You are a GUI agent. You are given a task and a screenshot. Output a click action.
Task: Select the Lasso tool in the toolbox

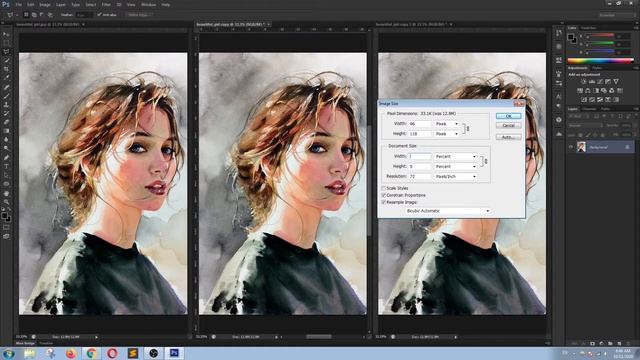click(6, 52)
